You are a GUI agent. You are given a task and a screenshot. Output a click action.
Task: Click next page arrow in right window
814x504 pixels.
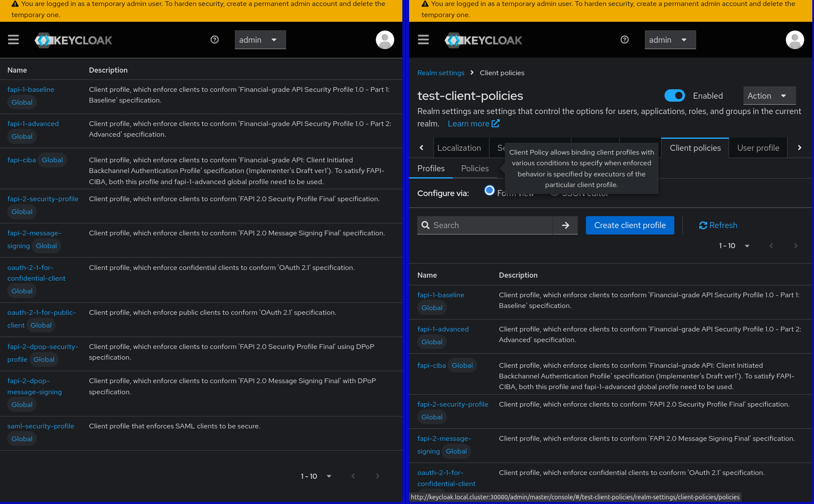tap(796, 246)
